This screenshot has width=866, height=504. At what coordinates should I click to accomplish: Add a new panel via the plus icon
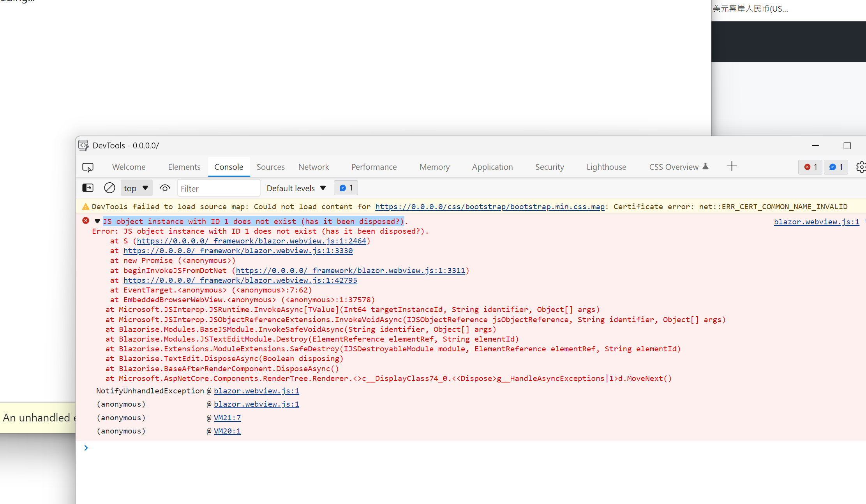pyautogui.click(x=732, y=166)
